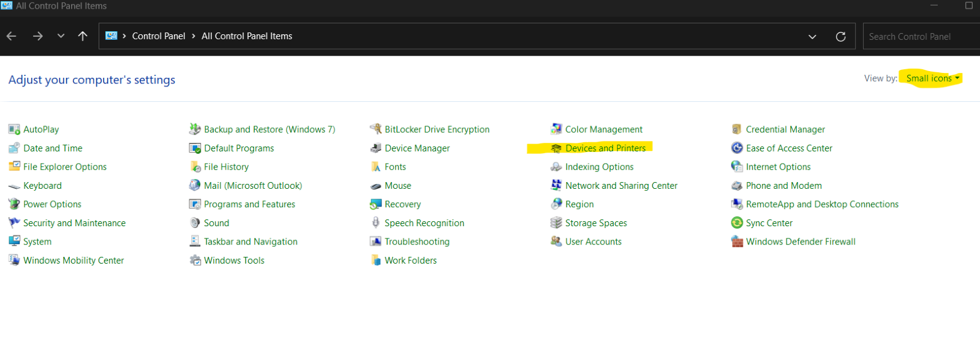Click the Control Panel icon in address bar

click(x=111, y=36)
